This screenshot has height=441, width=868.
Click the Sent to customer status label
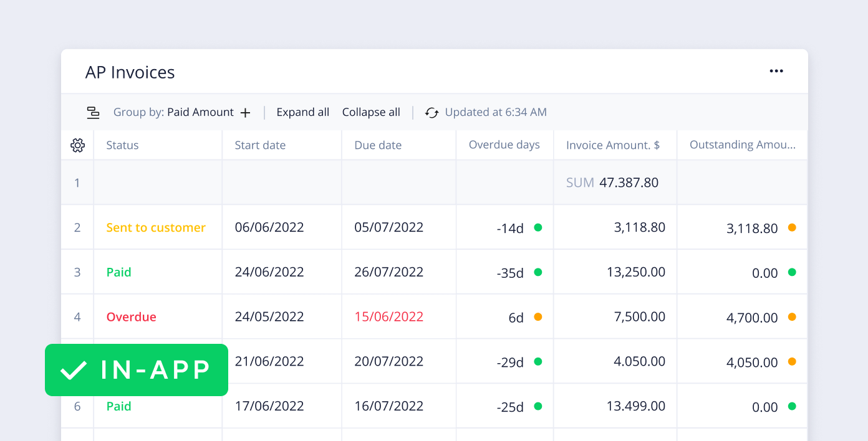(156, 227)
